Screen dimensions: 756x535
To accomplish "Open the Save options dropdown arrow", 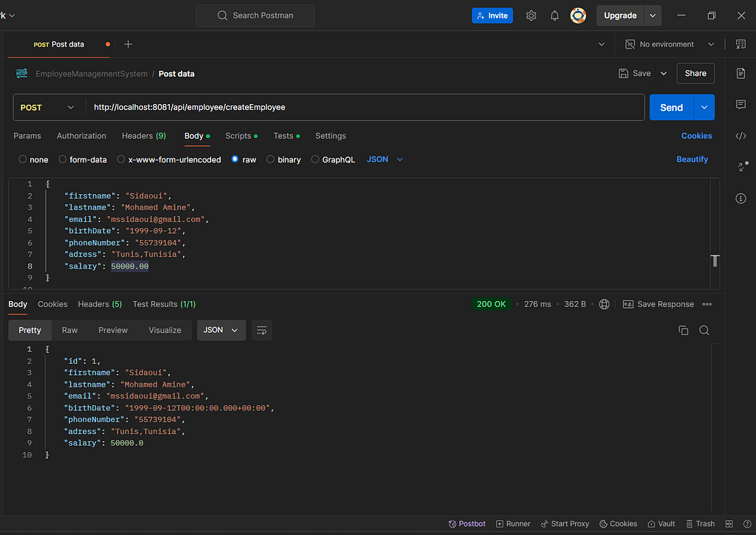I will tap(664, 73).
